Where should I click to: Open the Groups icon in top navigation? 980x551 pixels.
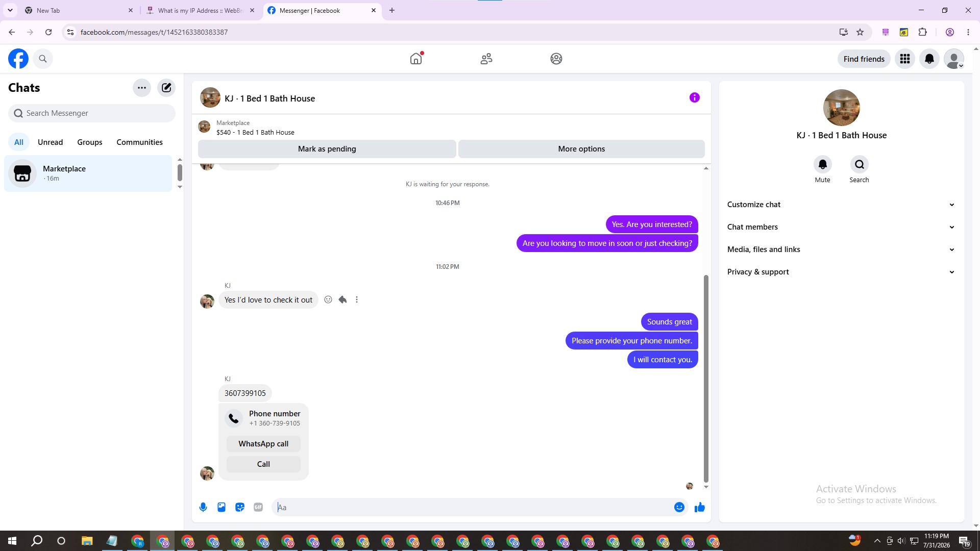(556, 59)
